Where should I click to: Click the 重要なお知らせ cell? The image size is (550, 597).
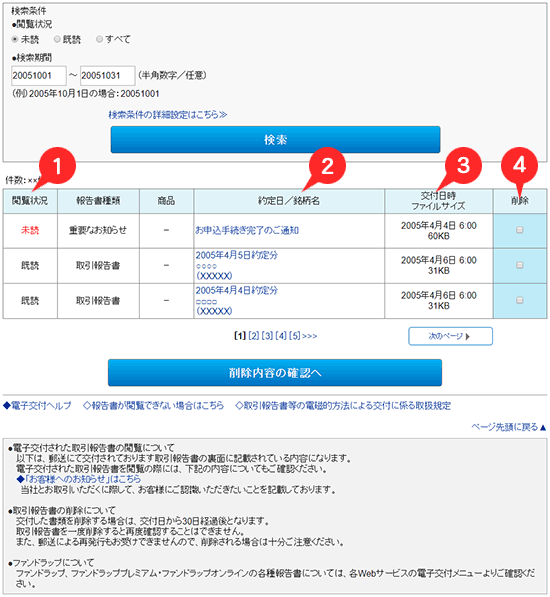pos(98,230)
